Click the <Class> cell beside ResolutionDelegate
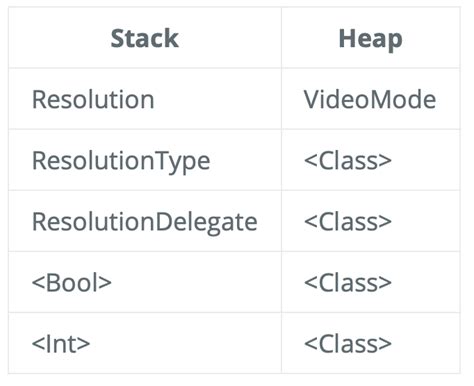Image resolution: width=474 pixels, height=386 pixels. click(x=371, y=221)
